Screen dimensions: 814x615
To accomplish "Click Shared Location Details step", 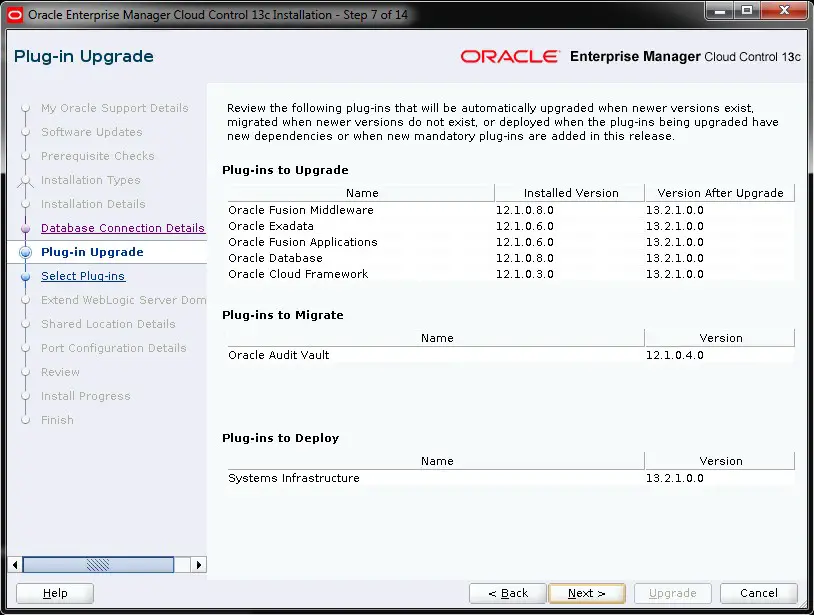I will click(x=108, y=324).
